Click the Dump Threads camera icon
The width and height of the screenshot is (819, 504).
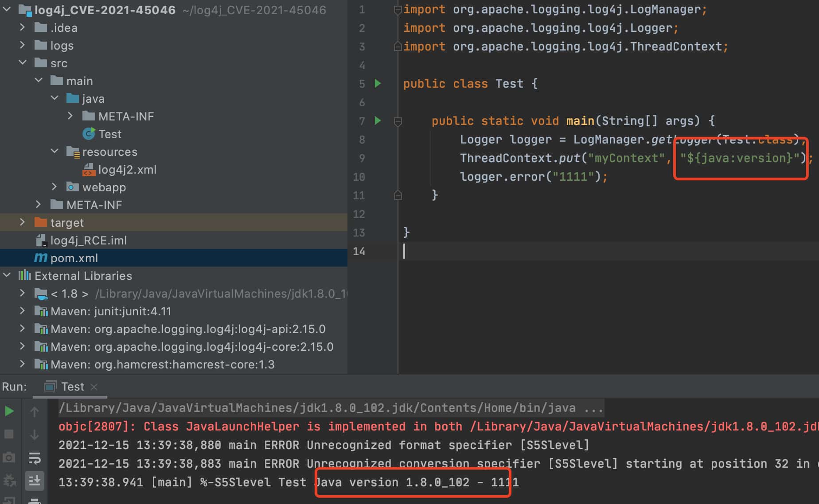point(9,457)
